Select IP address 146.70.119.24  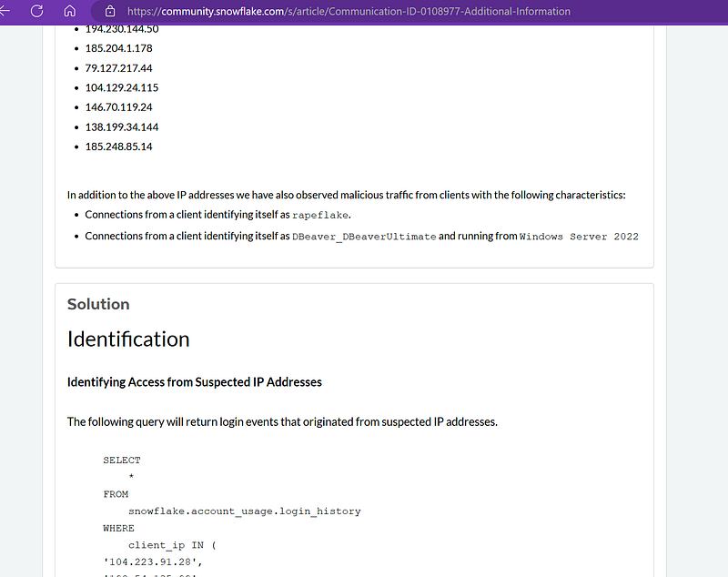[x=118, y=107]
